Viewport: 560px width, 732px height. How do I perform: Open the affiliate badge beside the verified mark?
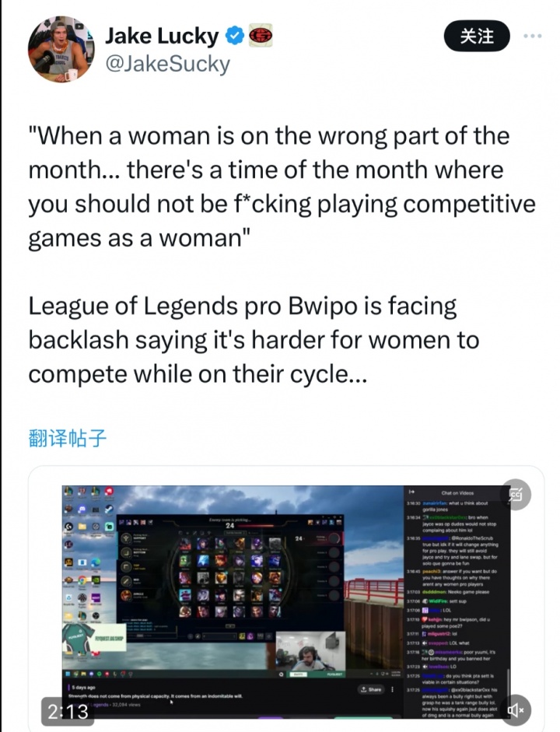[261, 36]
